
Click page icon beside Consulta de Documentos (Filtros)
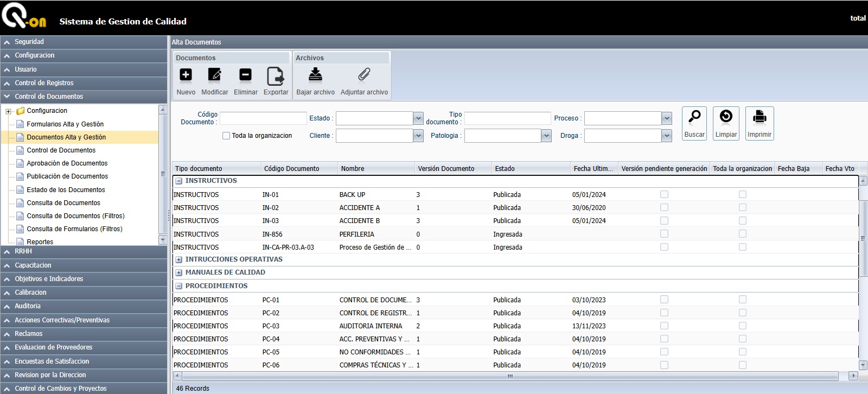20,216
